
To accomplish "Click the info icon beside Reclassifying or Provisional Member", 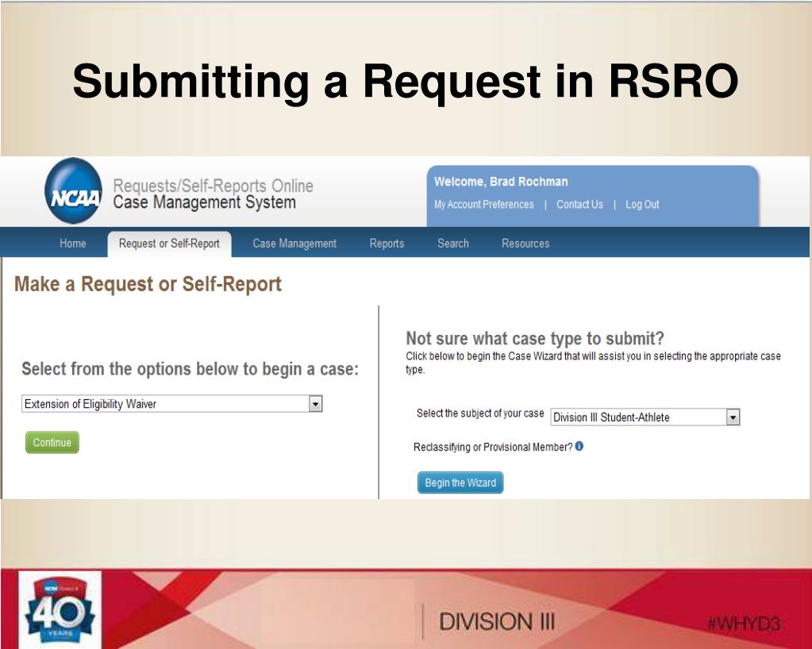I will coord(579,446).
